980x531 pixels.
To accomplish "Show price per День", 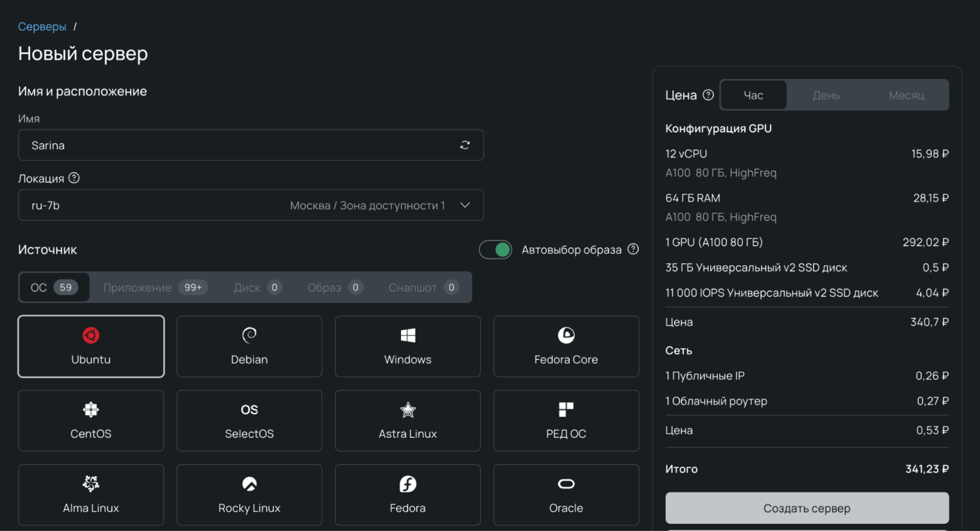I will point(826,95).
